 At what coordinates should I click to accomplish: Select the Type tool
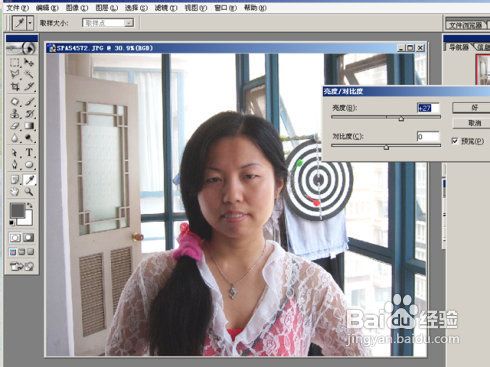pyautogui.click(x=29, y=153)
